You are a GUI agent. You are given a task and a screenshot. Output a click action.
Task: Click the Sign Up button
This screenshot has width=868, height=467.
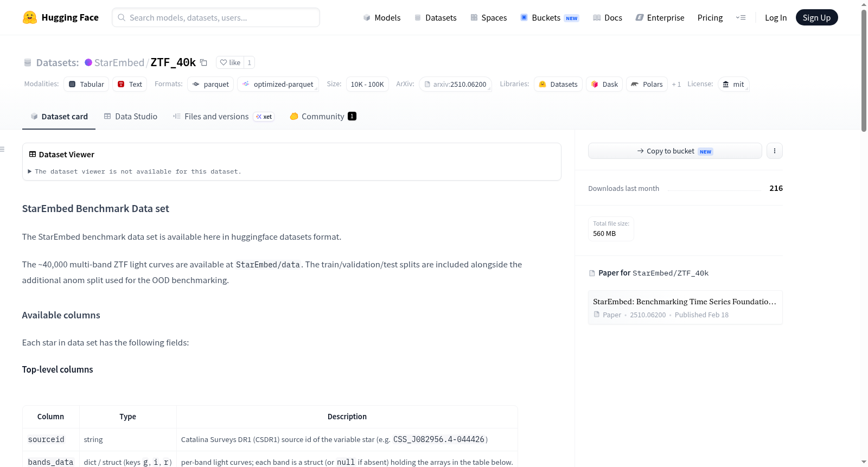(817, 17)
